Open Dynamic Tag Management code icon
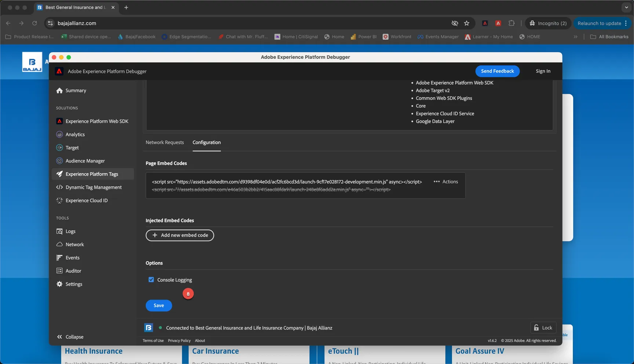This screenshot has width=634, height=364. [x=59, y=188]
